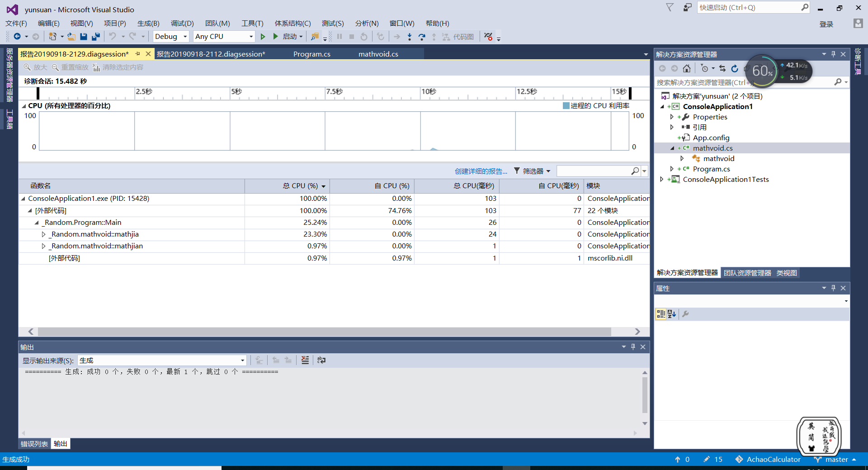868x470 pixels.
Task: Click the feedback icon in title bar
Action: click(687, 8)
